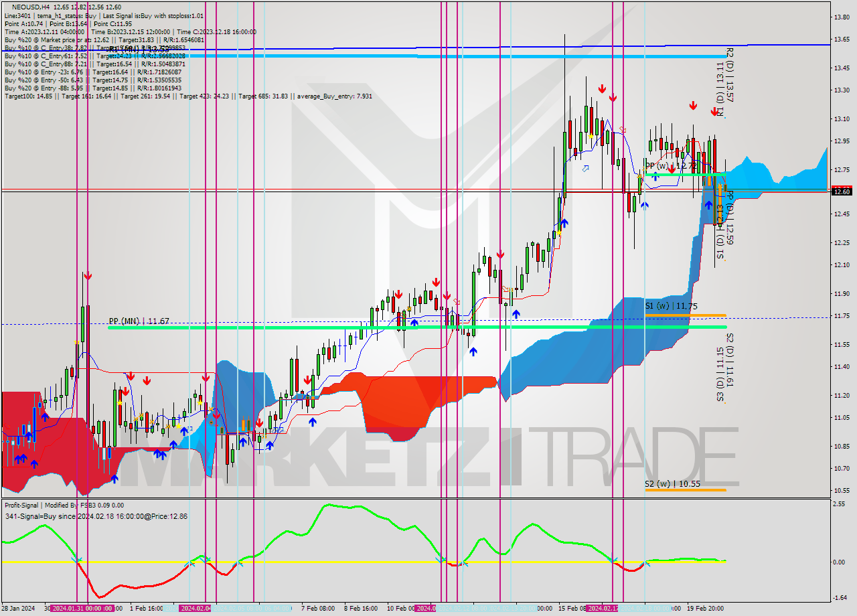Click the 13.10 price axis value
Viewport: 857px width, 616px height.
[x=842, y=119]
